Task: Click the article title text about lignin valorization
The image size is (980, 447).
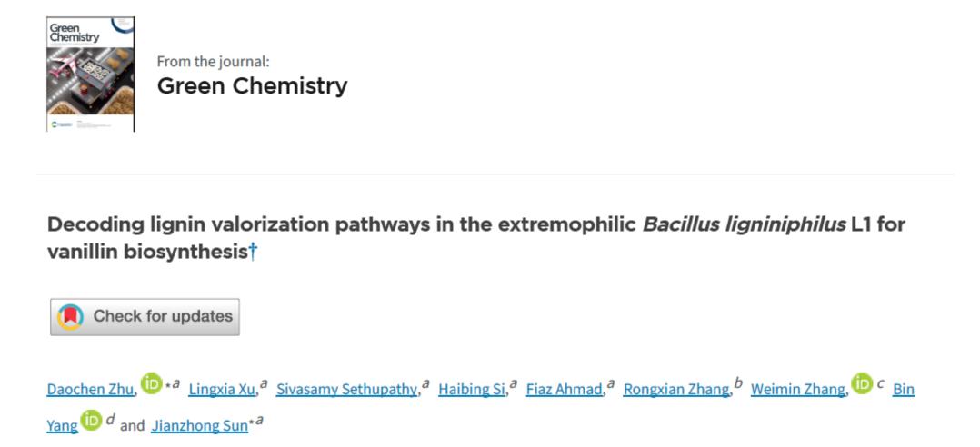Action: [x=475, y=238]
